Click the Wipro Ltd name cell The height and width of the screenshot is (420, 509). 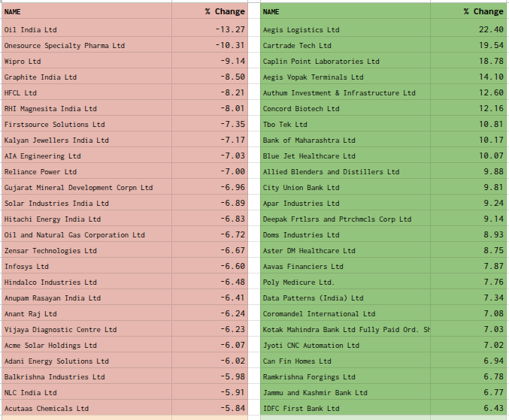pyautogui.click(x=86, y=62)
